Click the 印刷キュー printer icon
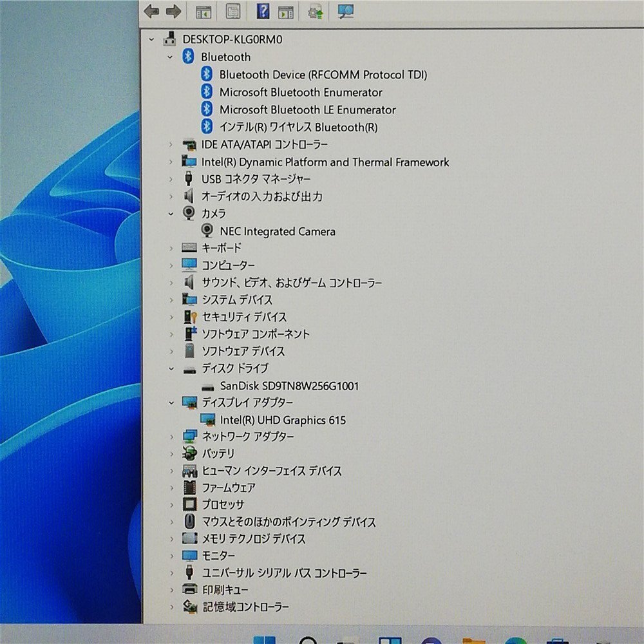 [x=190, y=589]
